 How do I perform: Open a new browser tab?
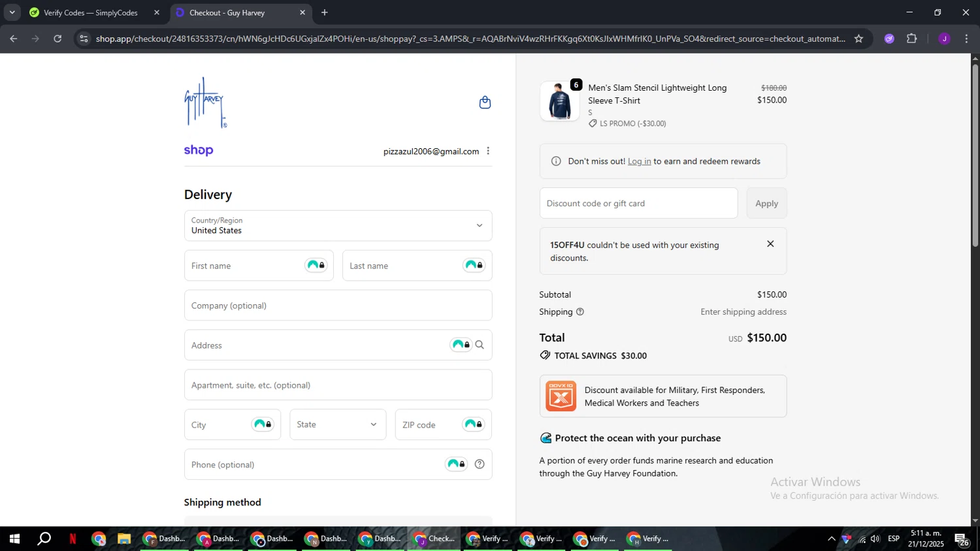click(325, 12)
